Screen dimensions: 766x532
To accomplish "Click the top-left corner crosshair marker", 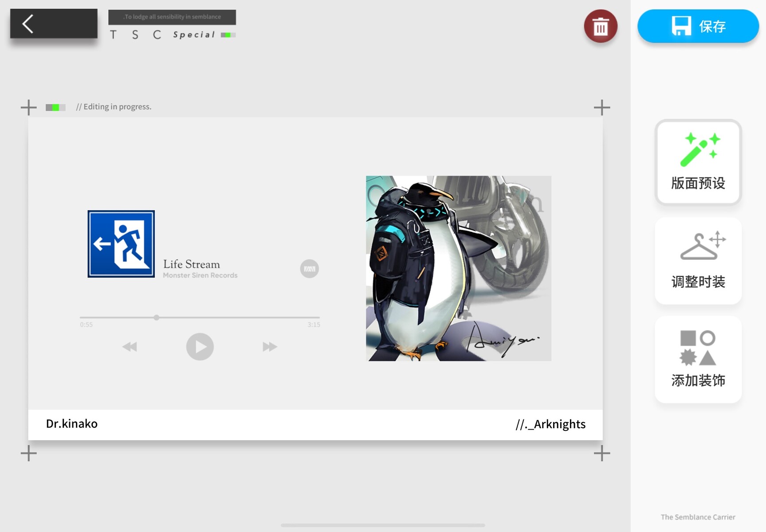I will 29,107.
